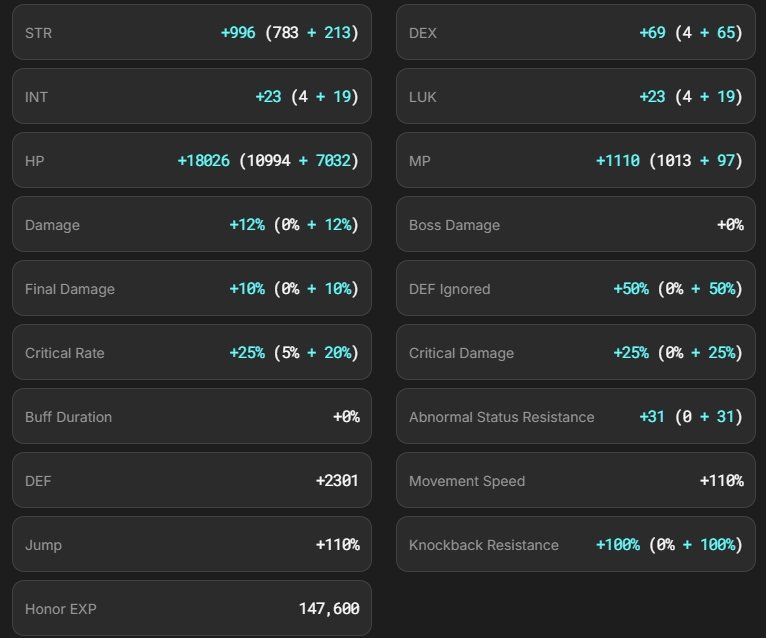Click the Damage stat row
This screenshot has height=638, width=766.
(191, 225)
